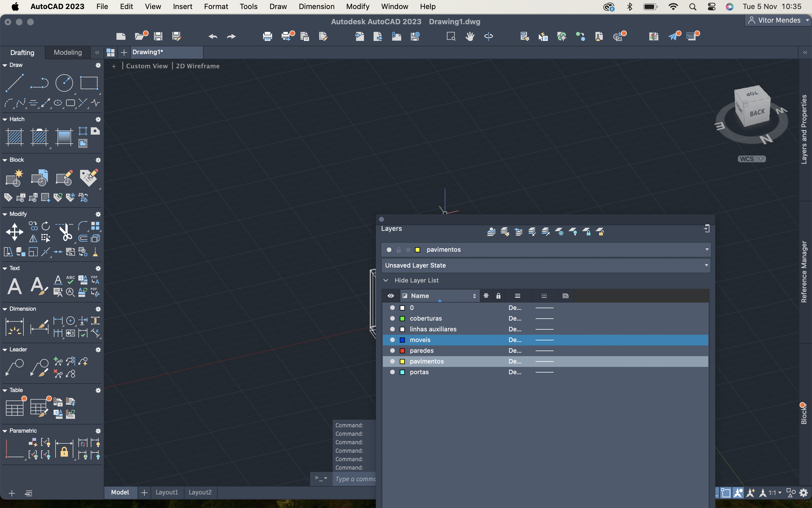This screenshot has height=508, width=812.
Task: Toggle visibility of pavimentos layer row
Action: pos(392,362)
